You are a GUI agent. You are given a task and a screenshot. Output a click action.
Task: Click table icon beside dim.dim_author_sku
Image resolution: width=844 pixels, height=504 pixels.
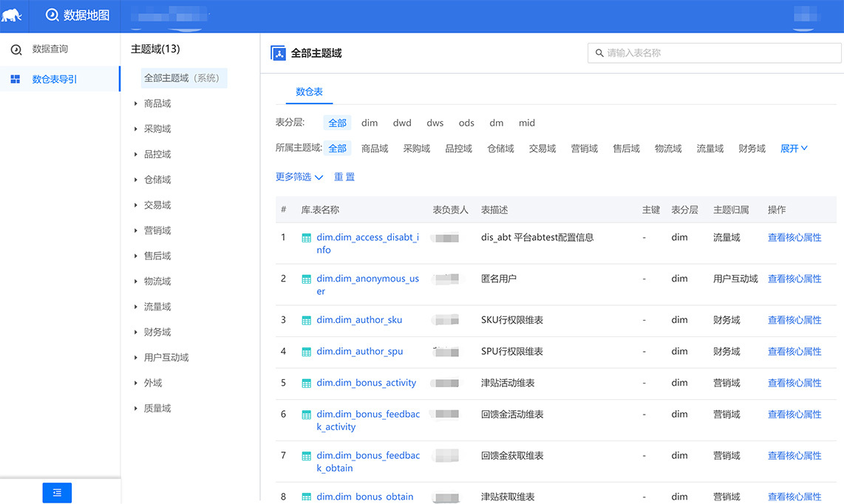coord(307,321)
